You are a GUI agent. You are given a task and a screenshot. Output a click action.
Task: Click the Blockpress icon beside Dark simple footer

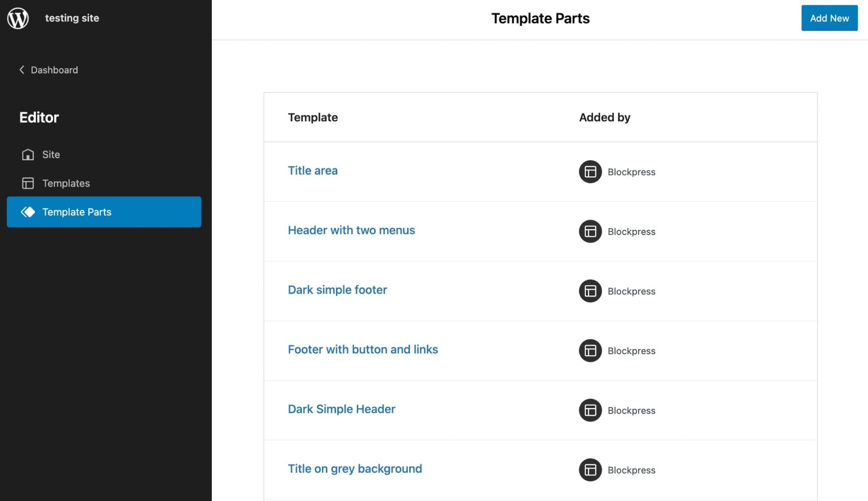click(x=590, y=291)
